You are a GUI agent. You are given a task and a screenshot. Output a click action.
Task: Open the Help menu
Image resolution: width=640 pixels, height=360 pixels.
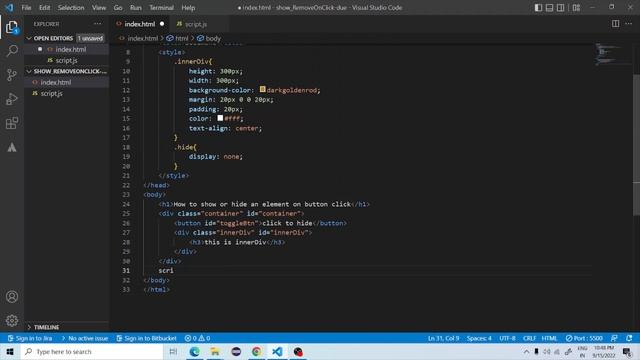[188, 7]
